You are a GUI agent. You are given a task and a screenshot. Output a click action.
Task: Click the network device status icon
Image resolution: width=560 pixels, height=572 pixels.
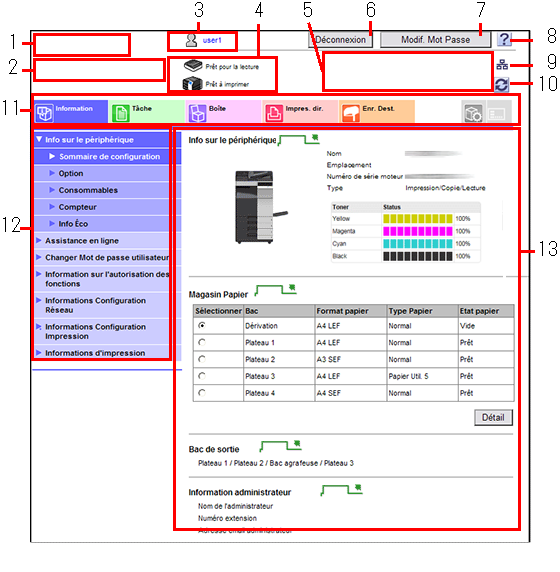coord(502,65)
